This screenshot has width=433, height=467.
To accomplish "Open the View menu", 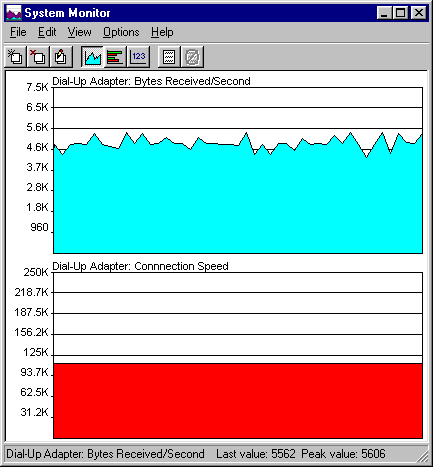I will tap(79, 32).
